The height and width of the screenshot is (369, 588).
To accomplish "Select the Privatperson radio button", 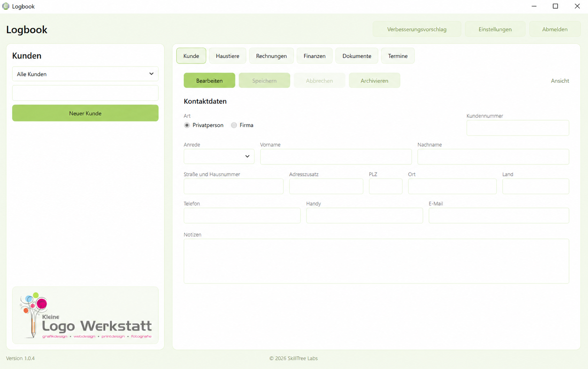I will (187, 125).
